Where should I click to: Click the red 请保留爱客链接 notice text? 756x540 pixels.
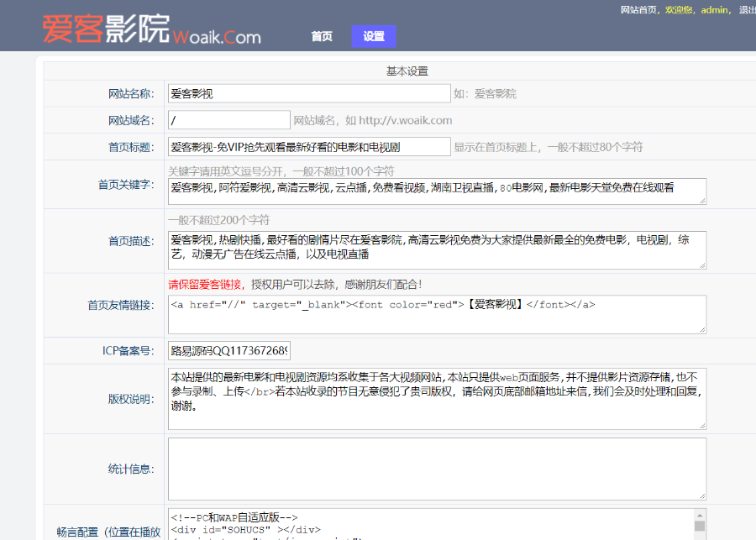[x=206, y=285]
